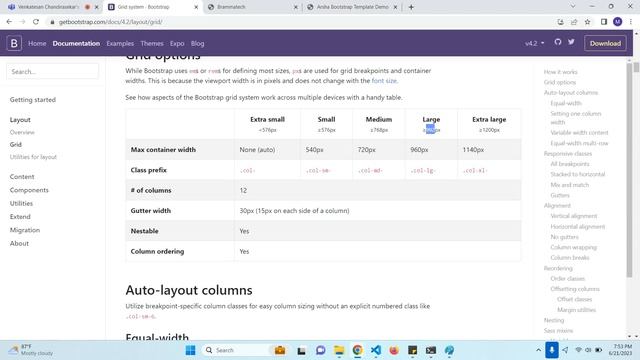
Task: Open Examples in Bootstrap navbar
Action: [120, 43]
